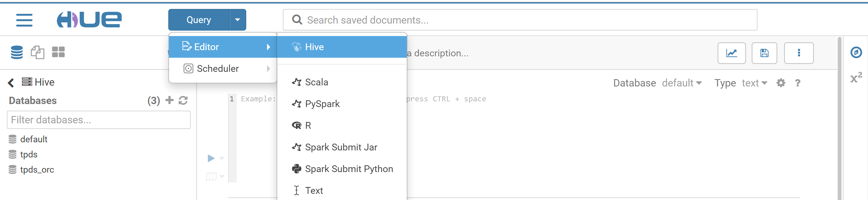Open the Database default dropdown
This screenshot has width=868, height=200.
tap(681, 83)
